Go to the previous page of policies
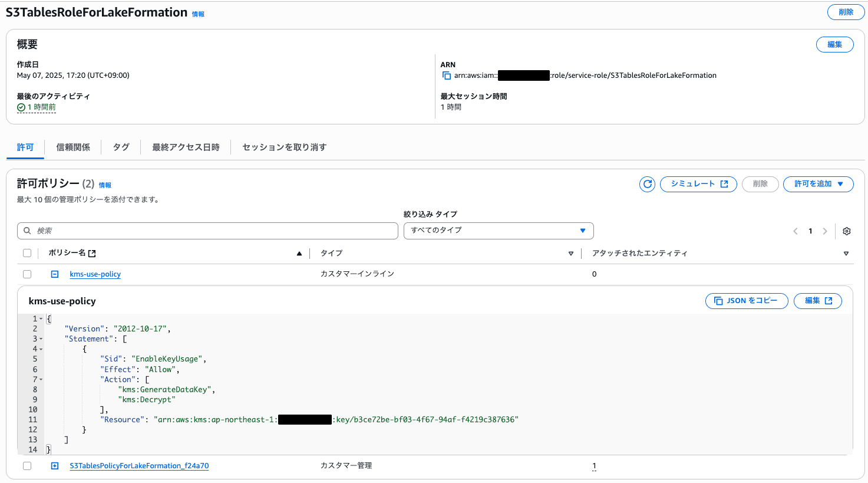 click(796, 231)
